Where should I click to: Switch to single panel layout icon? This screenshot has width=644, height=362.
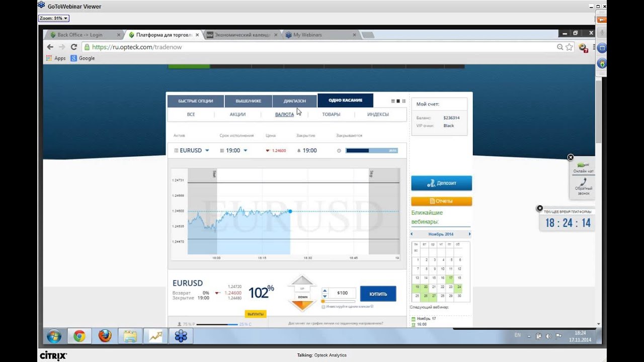[x=398, y=101]
